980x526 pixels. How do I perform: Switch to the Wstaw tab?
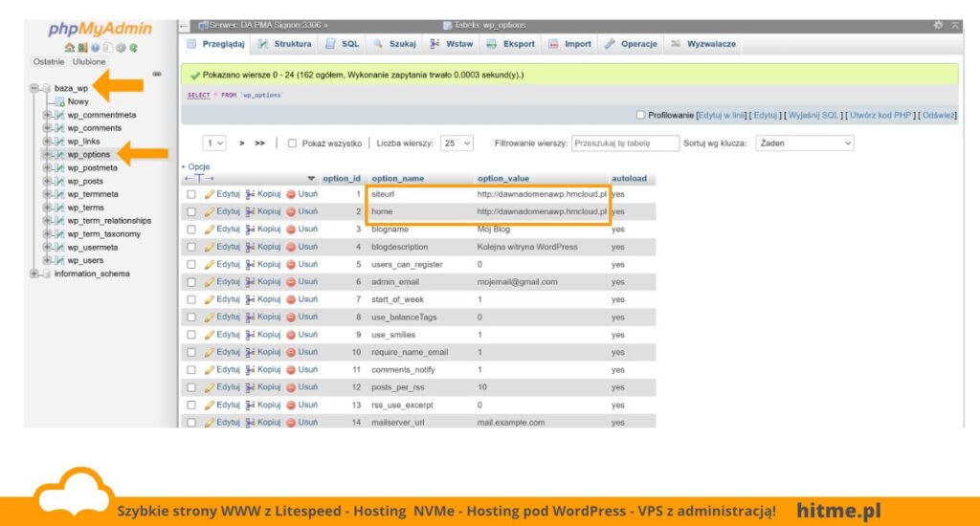452,44
